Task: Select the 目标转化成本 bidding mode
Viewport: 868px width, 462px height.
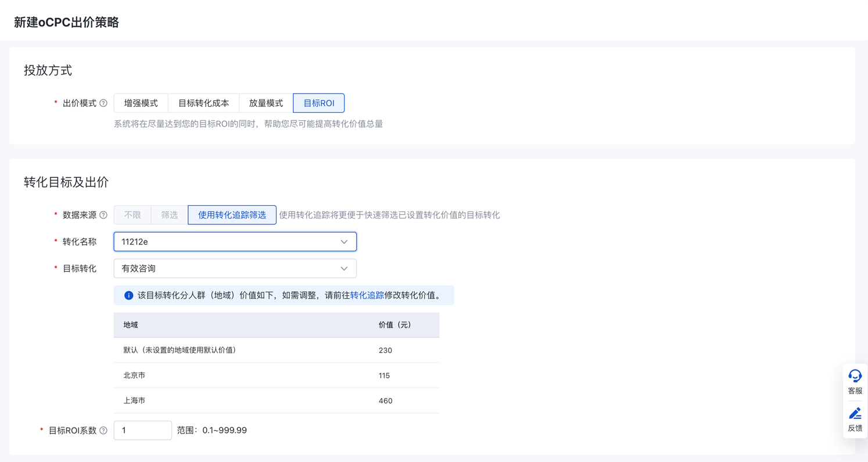Action: click(x=203, y=103)
